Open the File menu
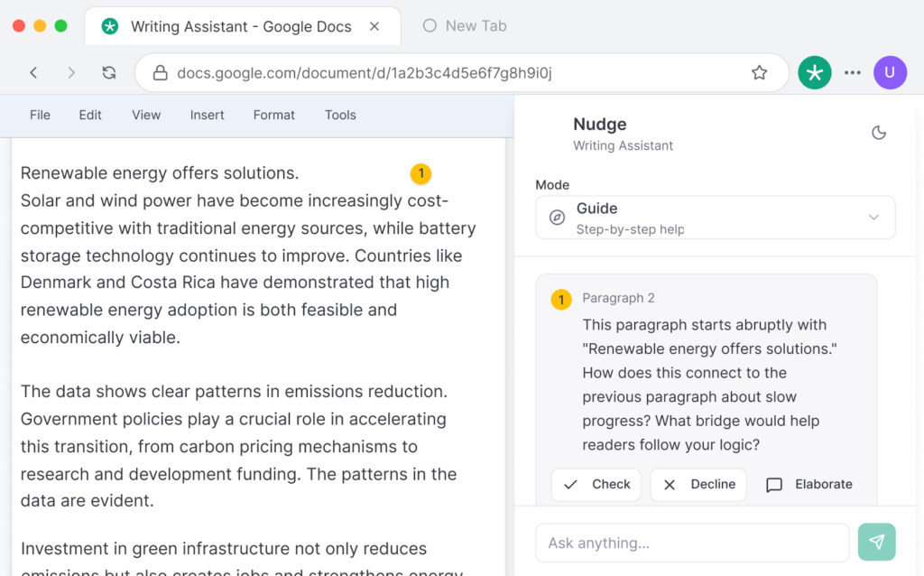924x576 pixels. (x=40, y=115)
